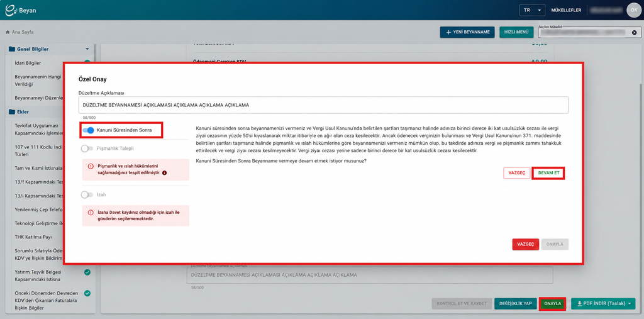
Task: Click the red VAZGEÇ button at dialog bottom
Action: pyautogui.click(x=525, y=244)
